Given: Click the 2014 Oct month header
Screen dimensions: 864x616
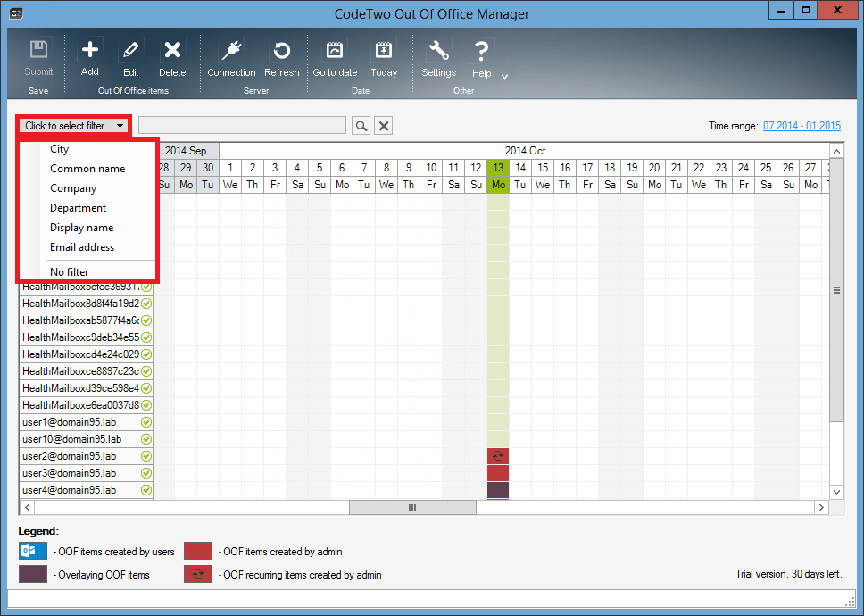Looking at the screenshot, I should pos(525,150).
